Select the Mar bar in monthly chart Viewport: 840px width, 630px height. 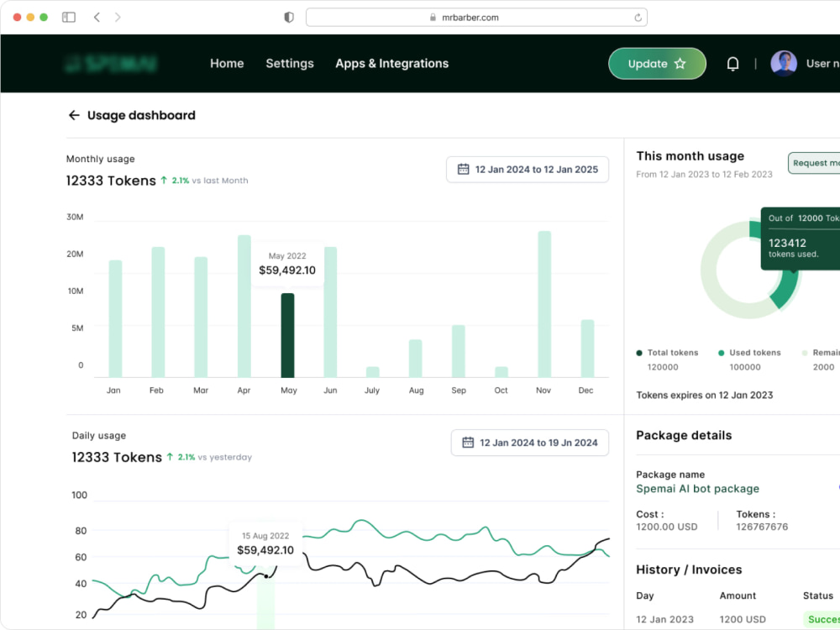(x=201, y=318)
